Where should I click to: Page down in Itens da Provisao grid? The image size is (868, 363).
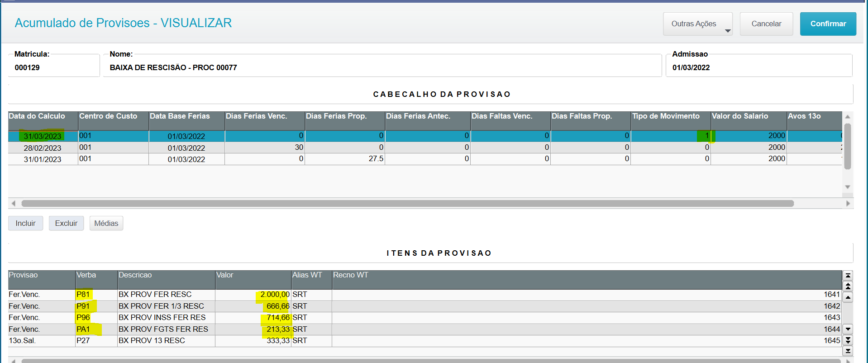coord(848,340)
